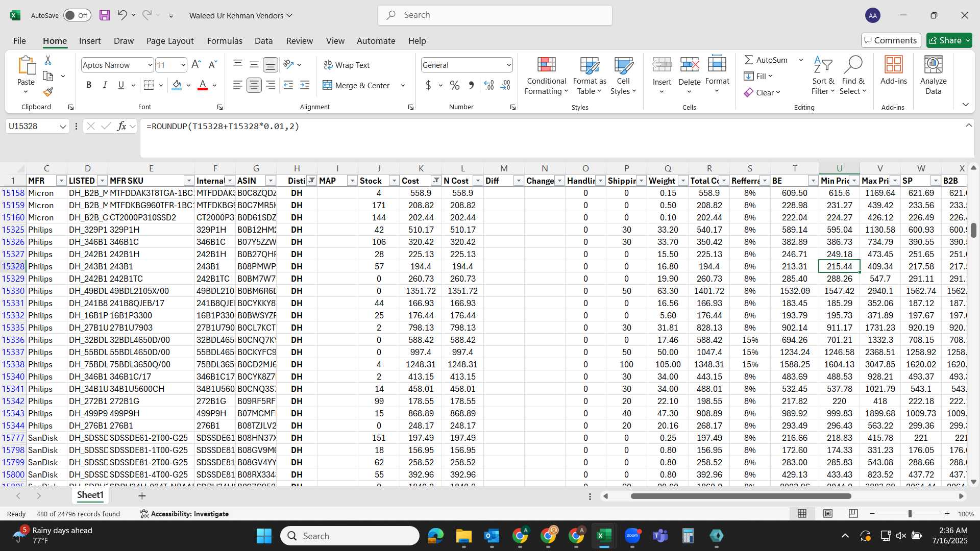Click Decrease Indent icon
The image size is (980, 551).
(288, 85)
